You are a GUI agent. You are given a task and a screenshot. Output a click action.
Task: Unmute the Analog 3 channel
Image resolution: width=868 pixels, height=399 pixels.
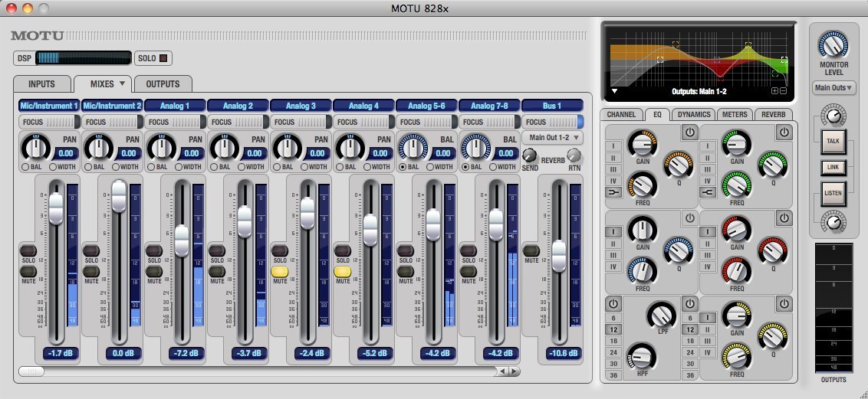tap(279, 271)
